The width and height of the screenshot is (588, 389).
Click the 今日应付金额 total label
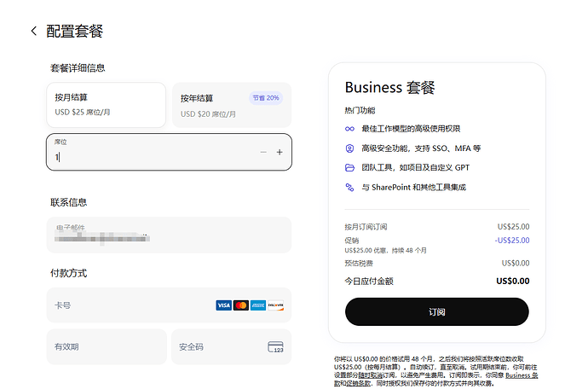point(369,282)
